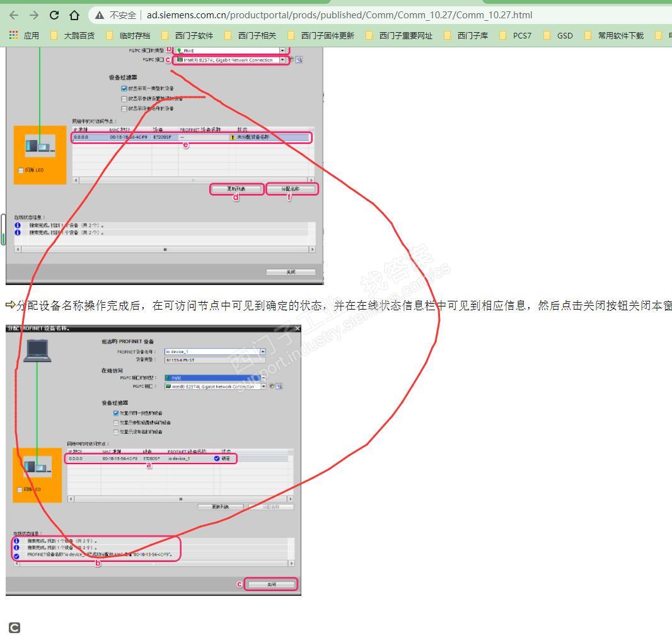Toggle second device filter checkbox in lower dialog

click(116, 422)
